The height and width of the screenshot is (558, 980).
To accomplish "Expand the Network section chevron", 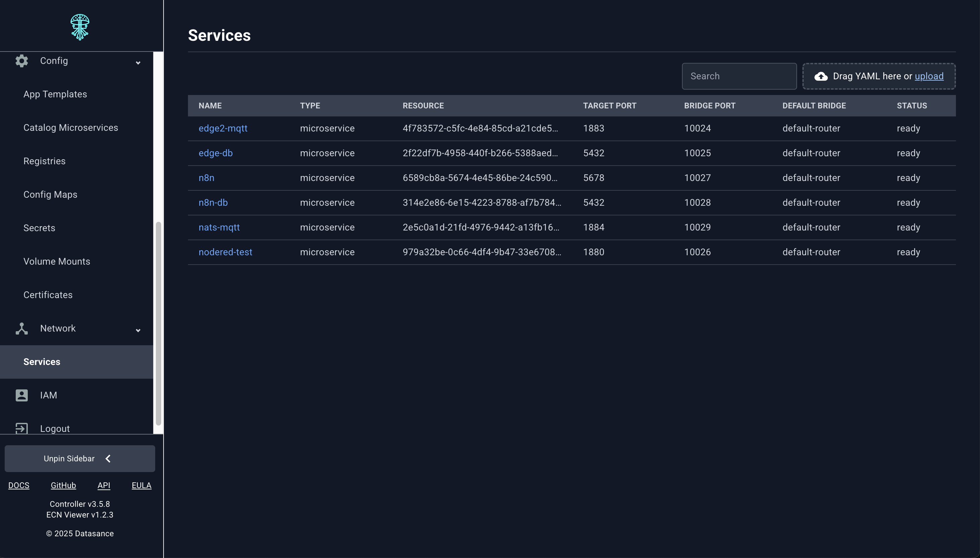I will [138, 330].
